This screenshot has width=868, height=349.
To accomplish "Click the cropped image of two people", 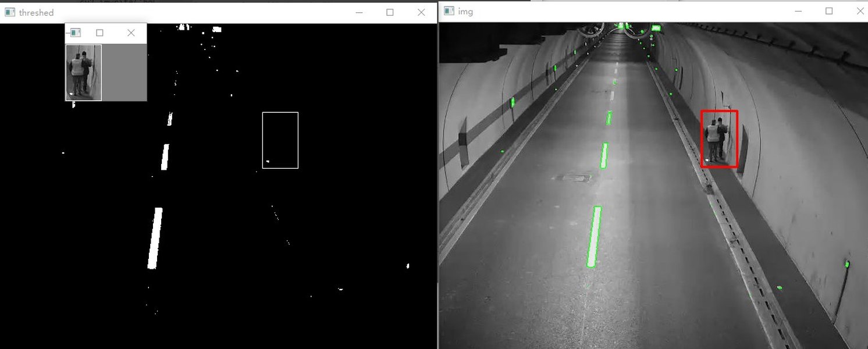I will (x=84, y=73).
